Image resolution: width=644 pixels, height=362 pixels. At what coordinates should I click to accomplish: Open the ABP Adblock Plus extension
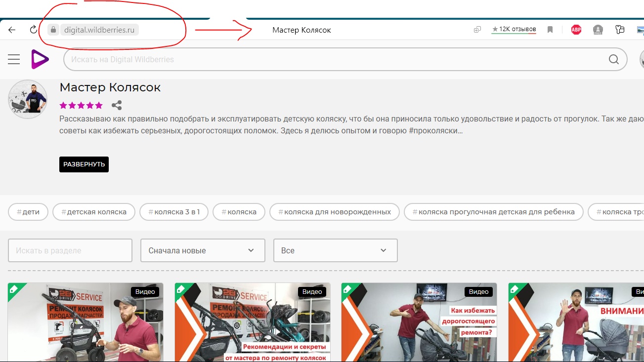click(x=576, y=30)
